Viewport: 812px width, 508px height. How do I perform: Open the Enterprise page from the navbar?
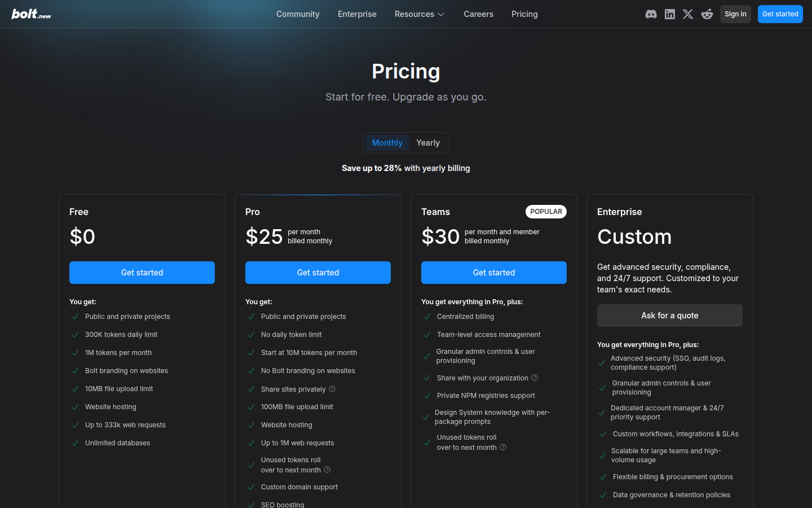(x=357, y=14)
